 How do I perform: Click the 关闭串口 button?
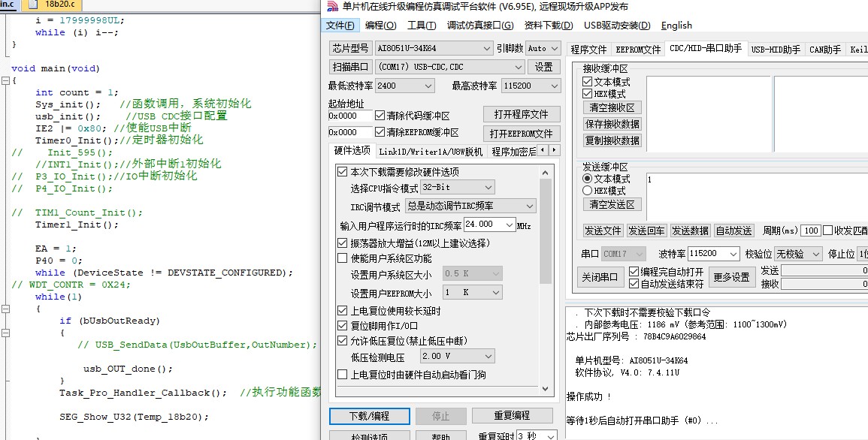600,277
